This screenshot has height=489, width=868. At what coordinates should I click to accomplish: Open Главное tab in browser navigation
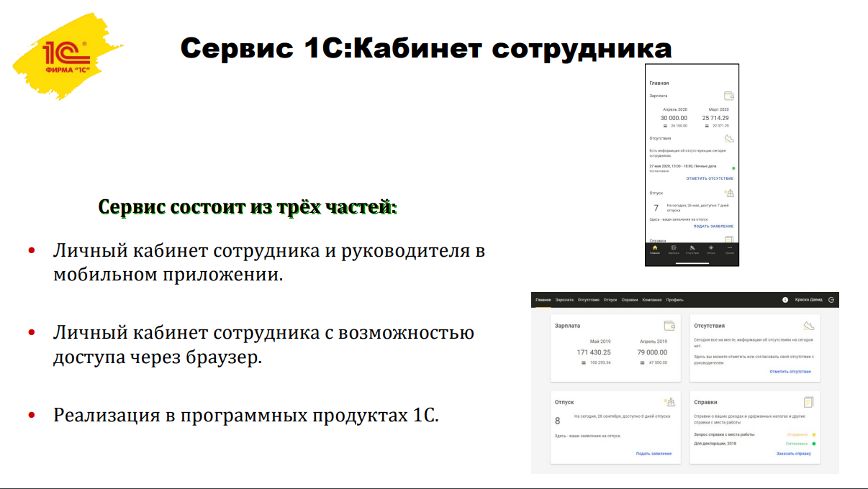543,300
